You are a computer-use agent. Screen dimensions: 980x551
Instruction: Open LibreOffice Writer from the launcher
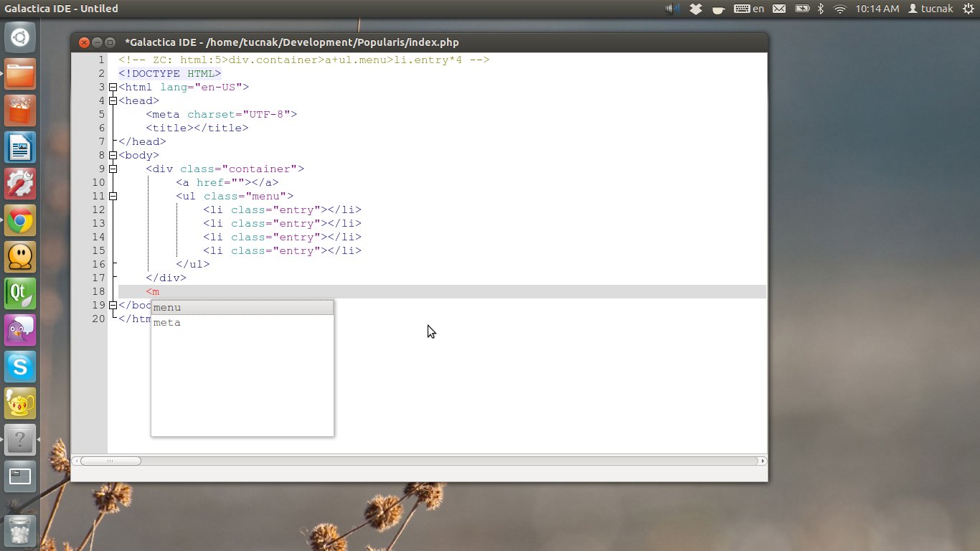[20, 147]
